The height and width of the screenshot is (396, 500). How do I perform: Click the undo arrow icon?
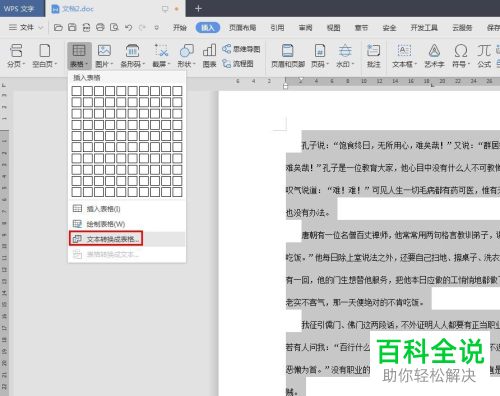(x=129, y=27)
